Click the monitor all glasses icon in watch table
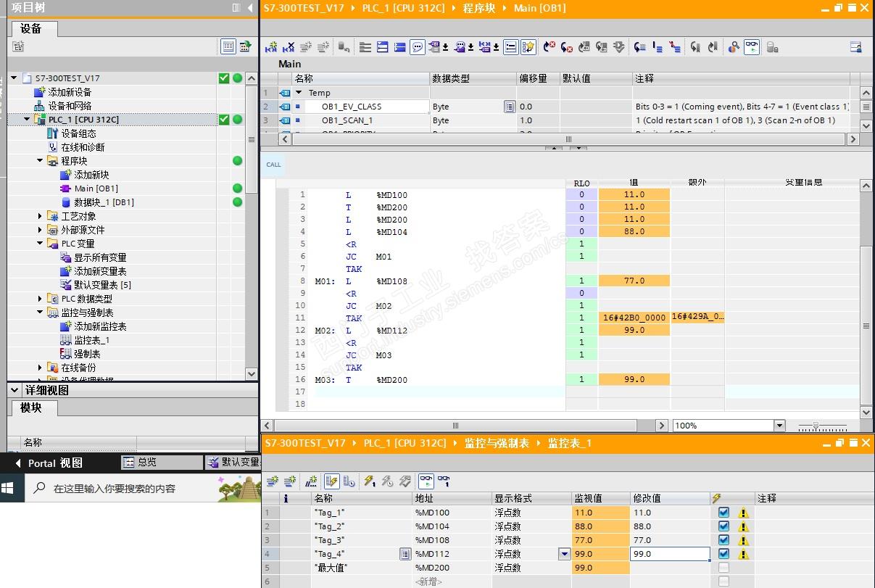The height and width of the screenshot is (588, 875). tap(426, 481)
